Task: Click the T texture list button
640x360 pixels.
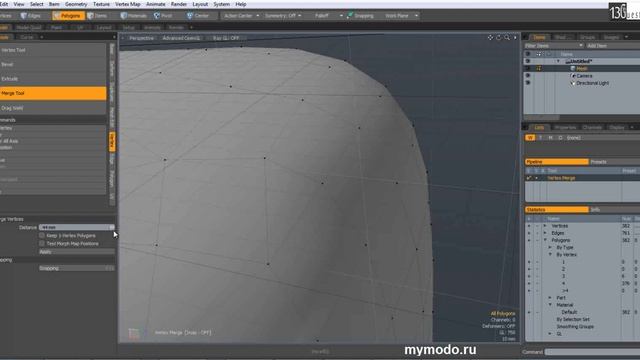Action: tap(540, 138)
